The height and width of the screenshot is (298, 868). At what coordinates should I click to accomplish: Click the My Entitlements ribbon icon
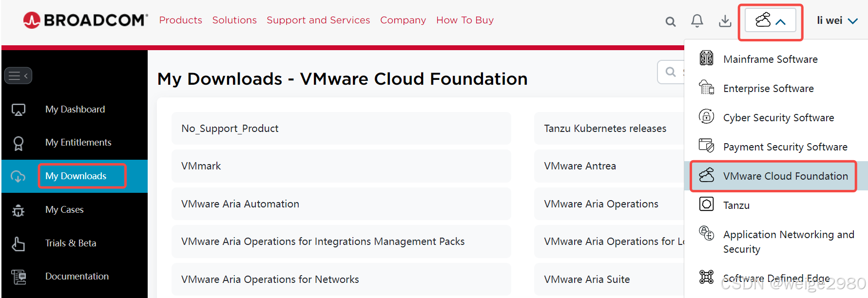click(x=19, y=143)
